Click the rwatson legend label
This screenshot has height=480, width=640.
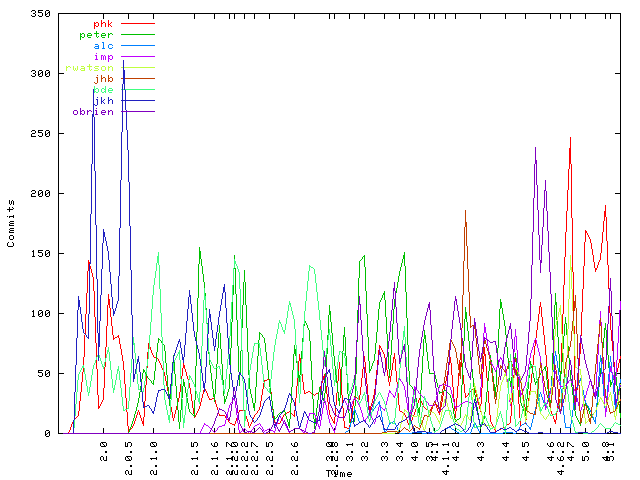pyautogui.click(x=89, y=68)
